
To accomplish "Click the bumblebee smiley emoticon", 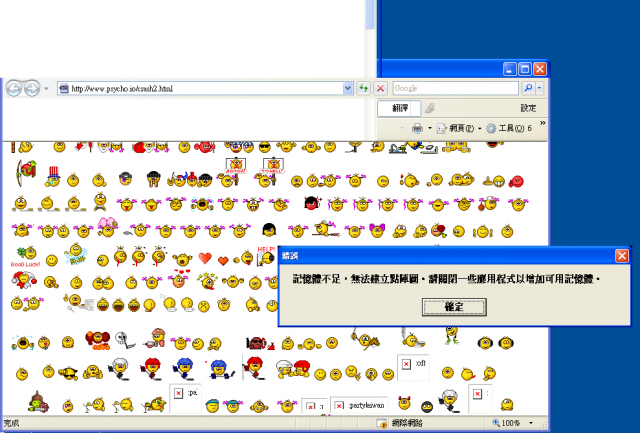I will (76, 253).
